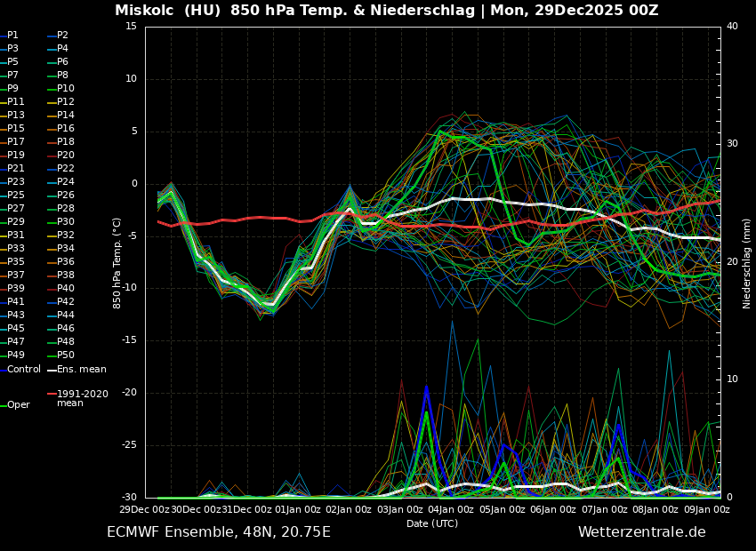Click the 29Dec 00z date tick label

145,509
